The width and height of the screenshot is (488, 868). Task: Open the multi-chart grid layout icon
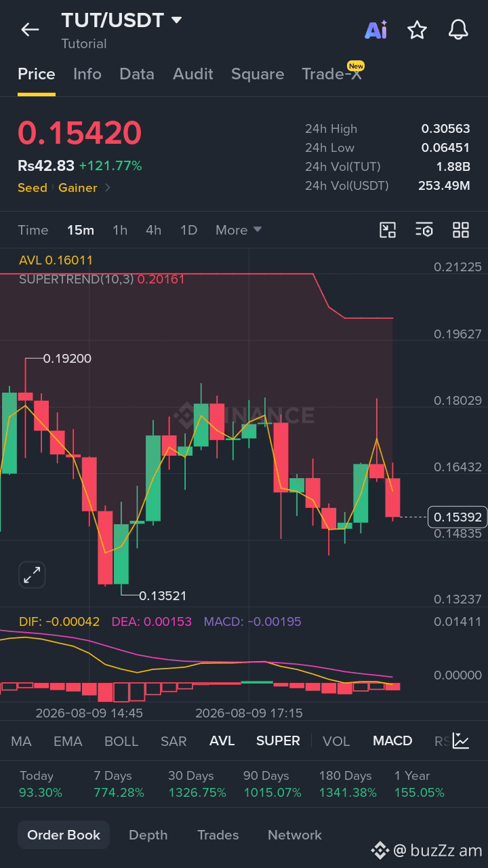click(461, 230)
